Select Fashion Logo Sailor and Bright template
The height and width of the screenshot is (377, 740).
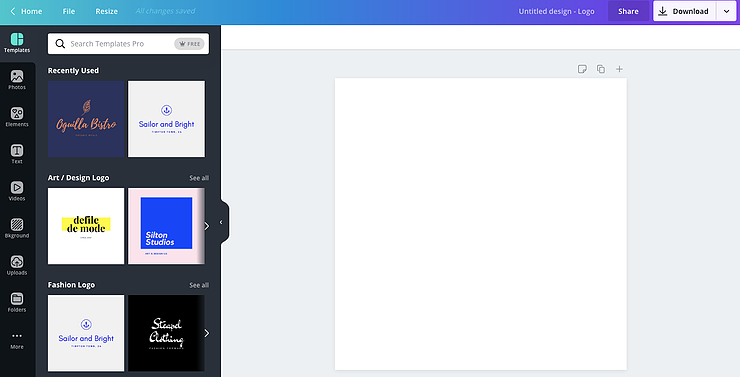click(86, 333)
